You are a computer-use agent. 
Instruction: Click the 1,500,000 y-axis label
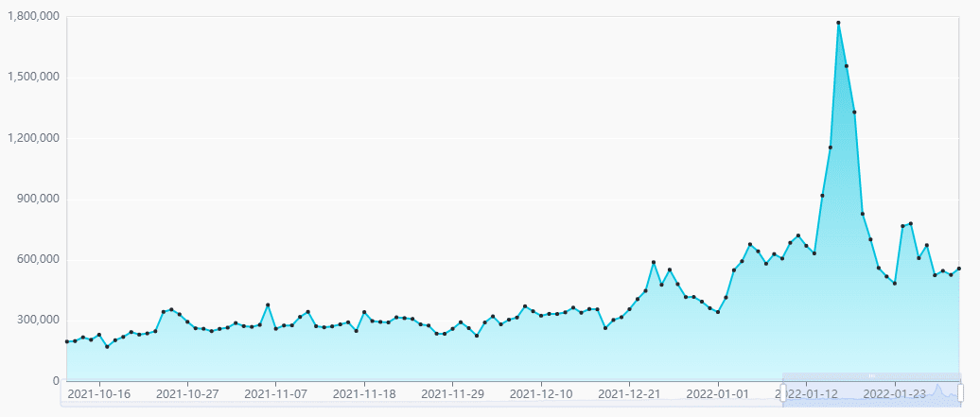[x=33, y=78]
